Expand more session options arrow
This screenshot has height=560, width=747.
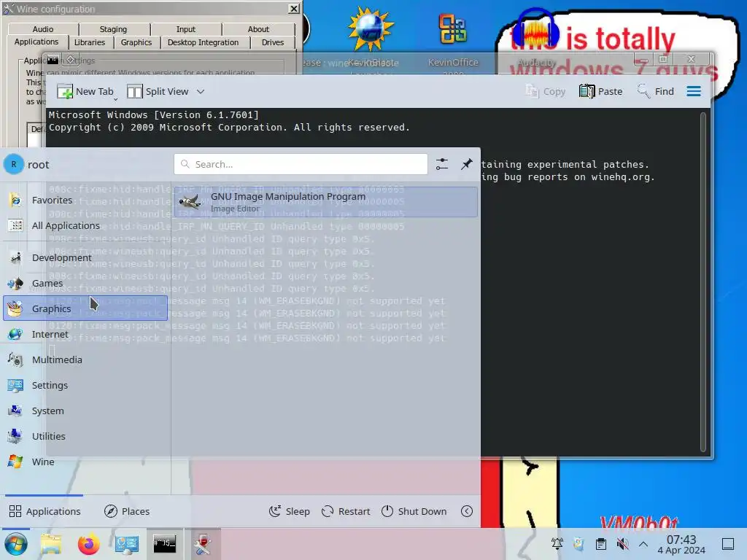[467, 511]
